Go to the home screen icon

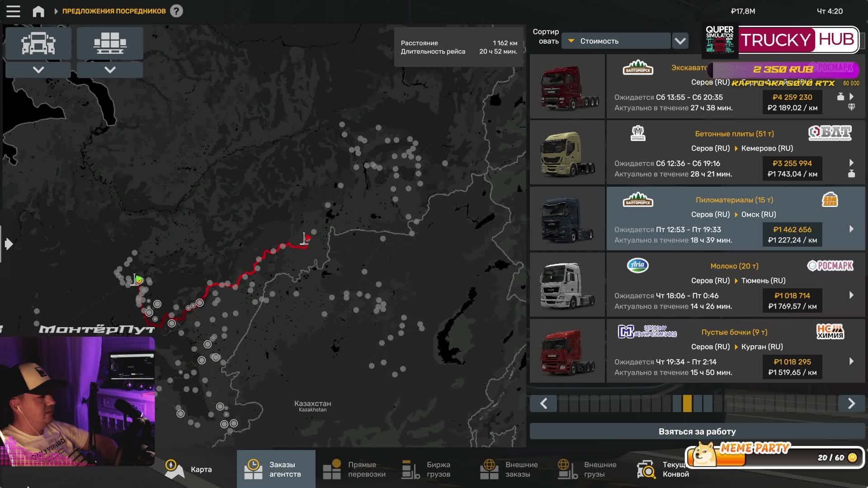coord(38,11)
